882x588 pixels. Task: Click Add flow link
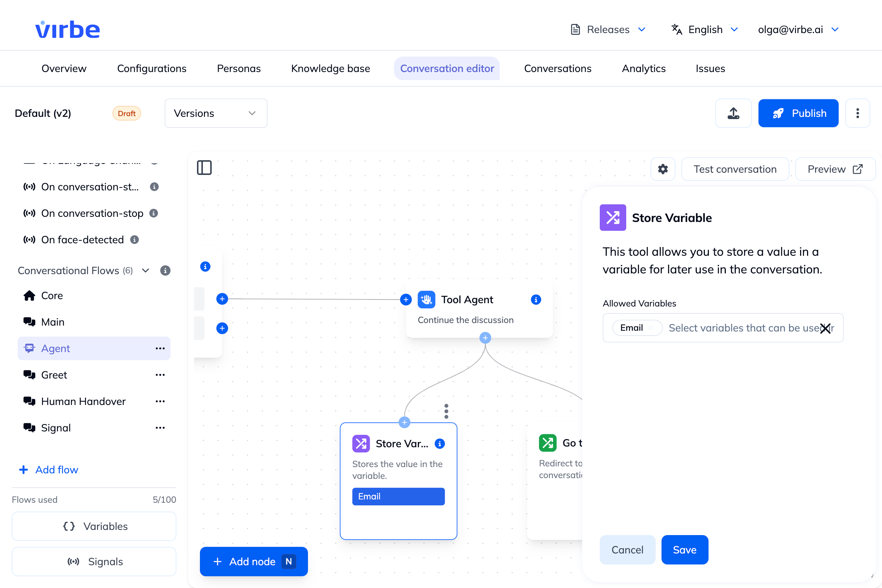coord(49,470)
